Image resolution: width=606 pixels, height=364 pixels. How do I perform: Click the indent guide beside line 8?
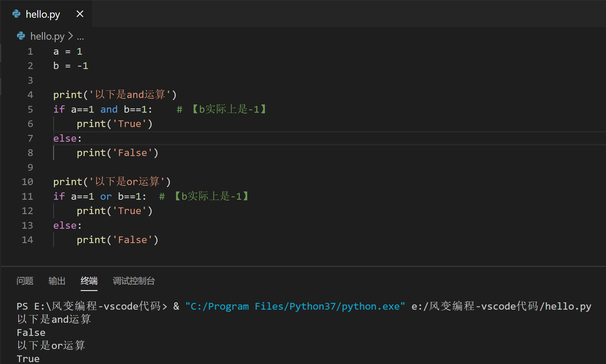click(54, 153)
